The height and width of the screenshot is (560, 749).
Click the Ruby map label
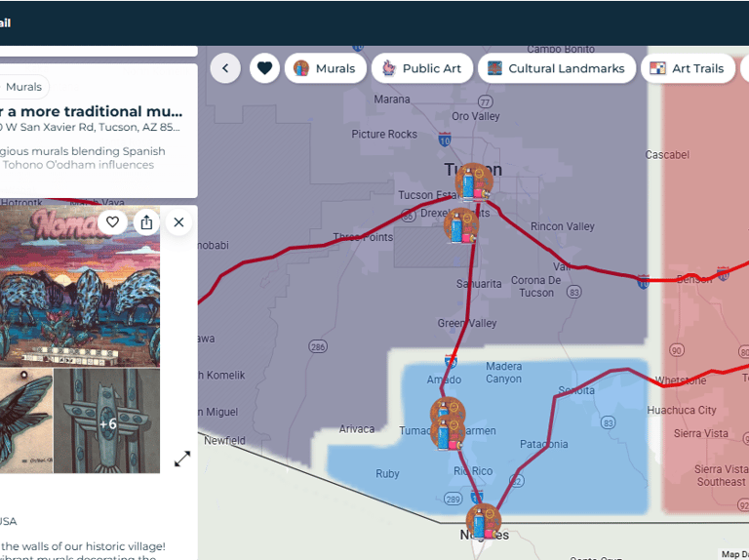coord(387,474)
